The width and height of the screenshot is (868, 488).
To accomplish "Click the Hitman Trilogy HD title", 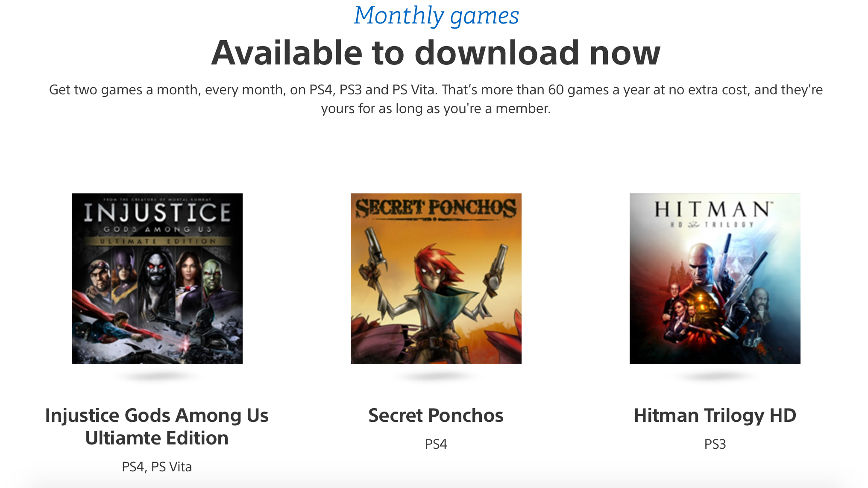I will click(x=715, y=416).
